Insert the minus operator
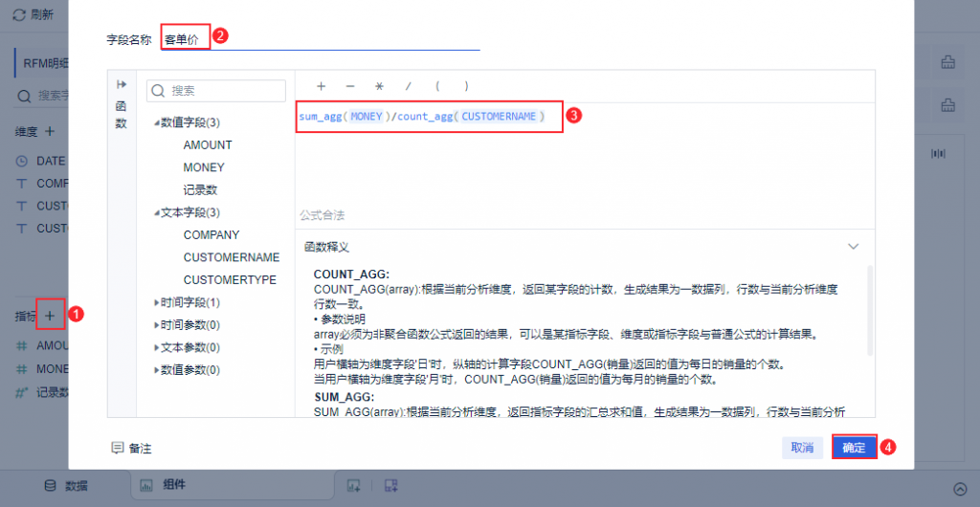 click(350, 87)
